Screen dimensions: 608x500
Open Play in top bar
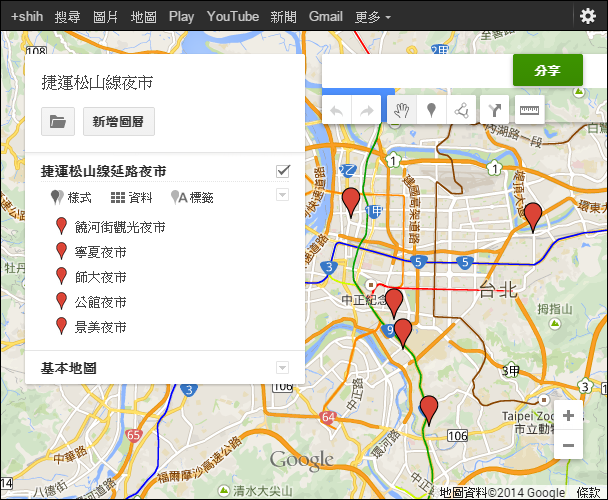(181, 17)
